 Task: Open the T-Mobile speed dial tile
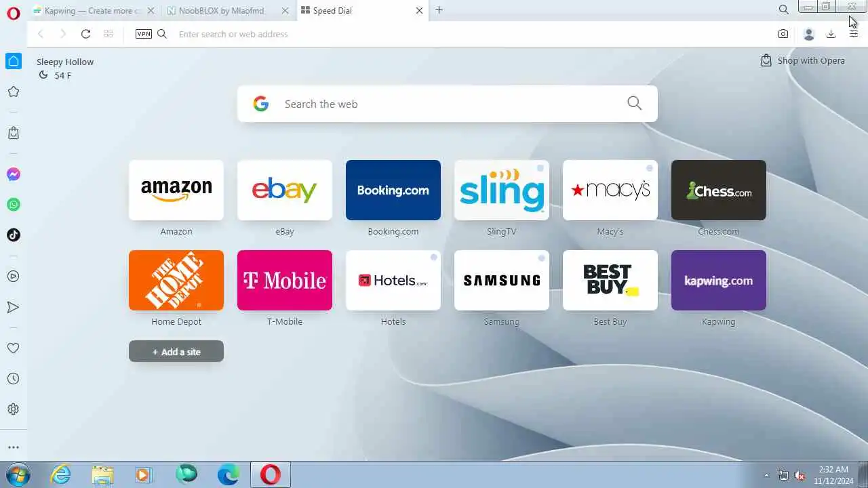pos(285,280)
